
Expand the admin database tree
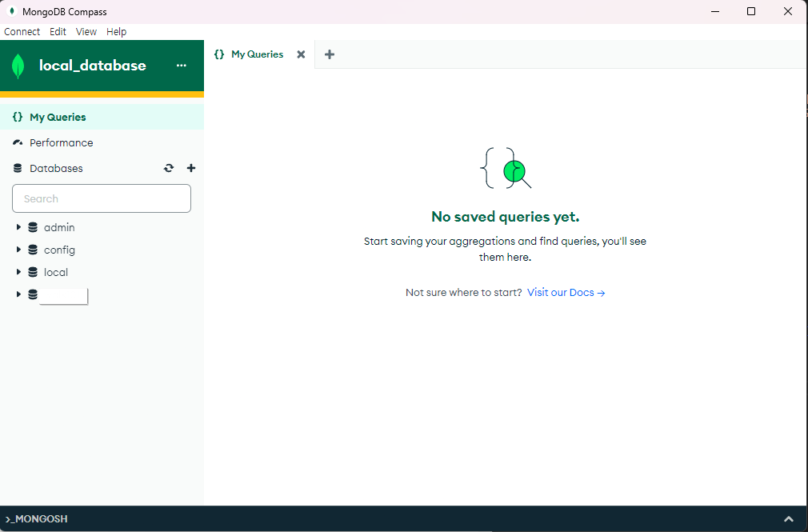(18, 227)
